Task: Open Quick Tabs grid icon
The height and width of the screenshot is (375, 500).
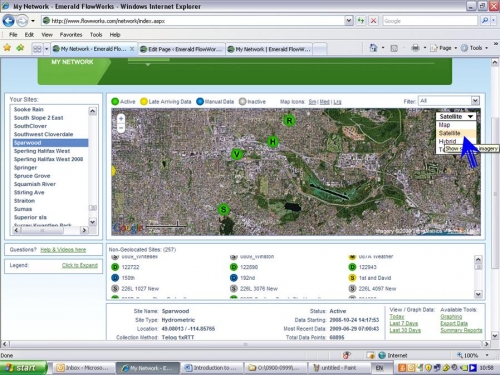Action: (37, 49)
